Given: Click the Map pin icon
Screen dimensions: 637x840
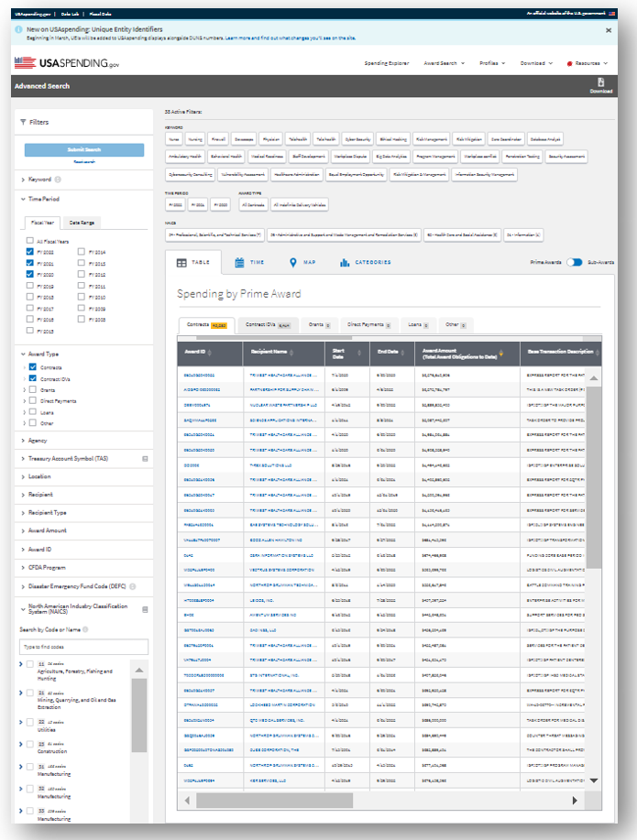Looking at the screenshot, I should click(292, 263).
